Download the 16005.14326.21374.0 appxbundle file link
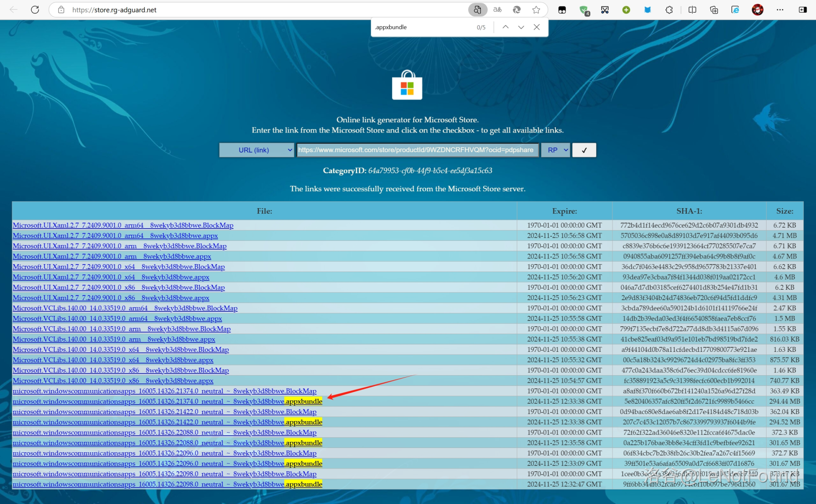816x504 pixels. [167, 401]
